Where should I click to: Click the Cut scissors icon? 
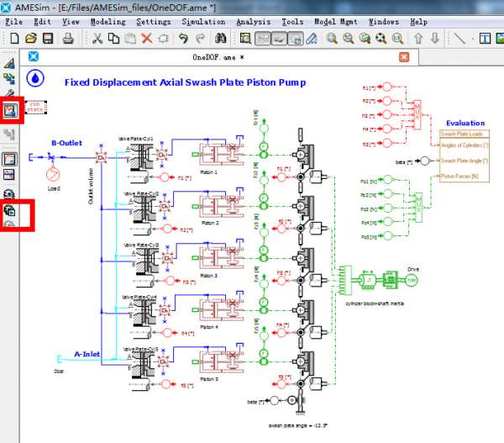point(97,39)
